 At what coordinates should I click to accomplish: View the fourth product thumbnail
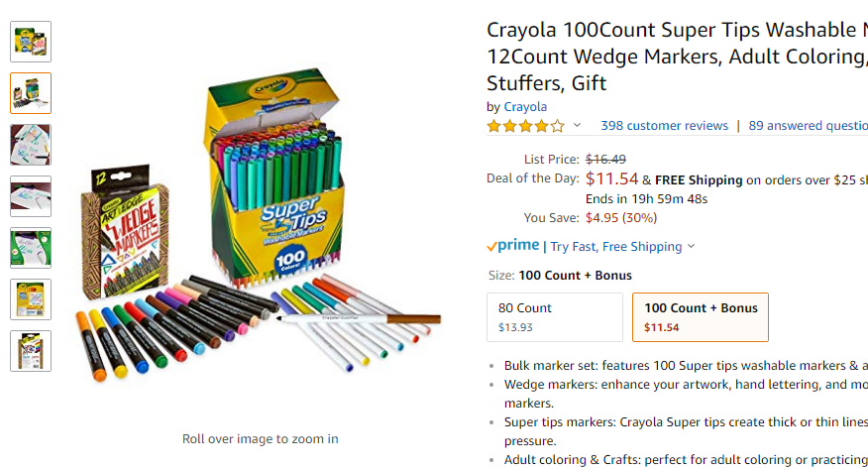(31, 196)
